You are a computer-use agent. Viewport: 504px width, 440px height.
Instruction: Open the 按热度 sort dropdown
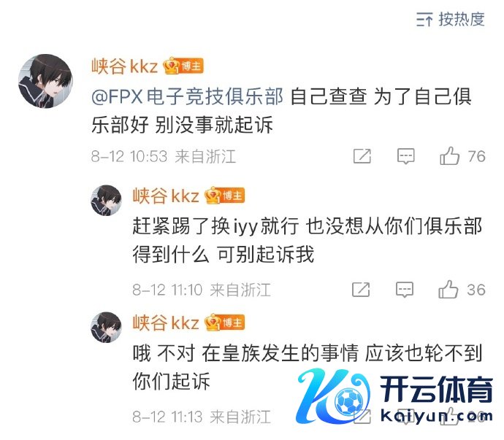pyautogui.click(x=451, y=19)
